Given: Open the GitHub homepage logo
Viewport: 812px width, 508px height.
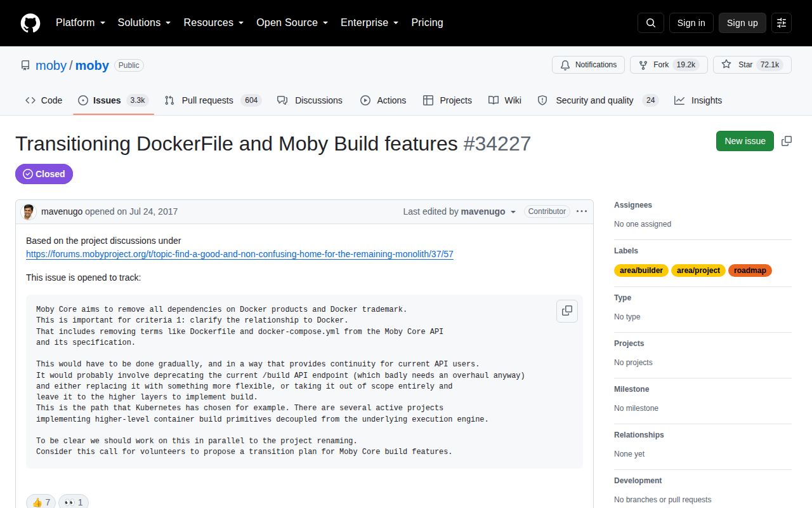Looking at the screenshot, I should tap(30, 23).
